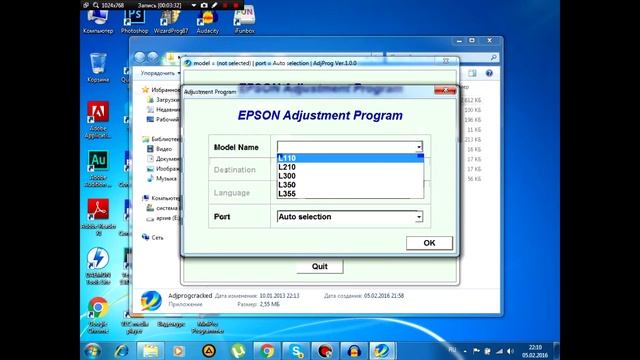Open Chrome taskbar icon
Viewport: 640px width, 360px height.
[267, 351]
